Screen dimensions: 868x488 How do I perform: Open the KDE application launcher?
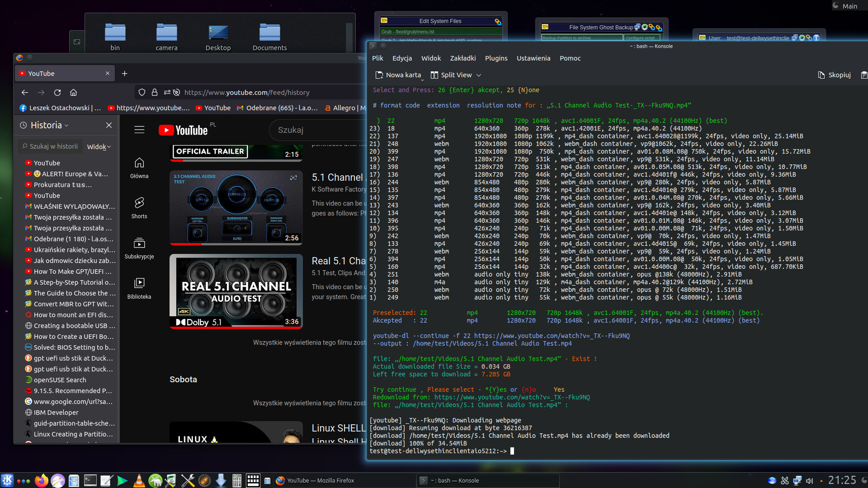(7, 480)
